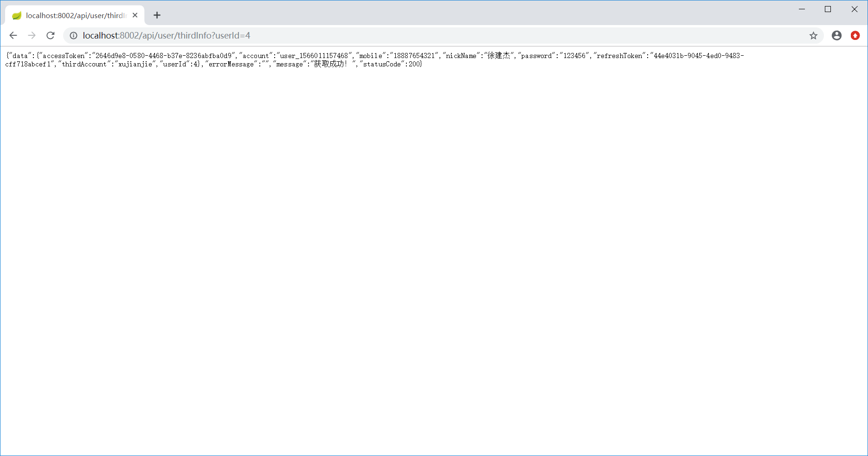The width and height of the screenshot is (868, 456).
Task: Open a new tab with the plus button
Action: (x=157, y=15)
